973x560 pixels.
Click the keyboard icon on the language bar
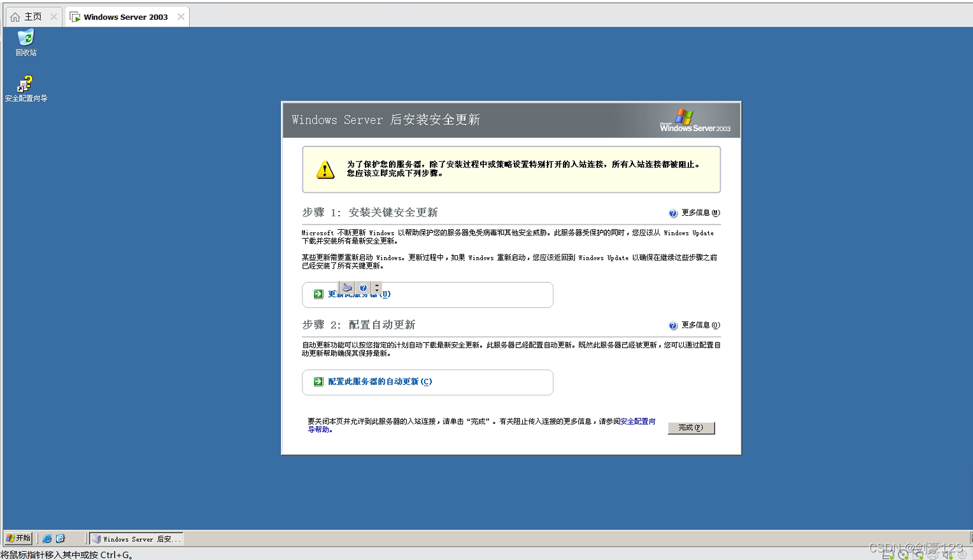(x=347, y=288)
